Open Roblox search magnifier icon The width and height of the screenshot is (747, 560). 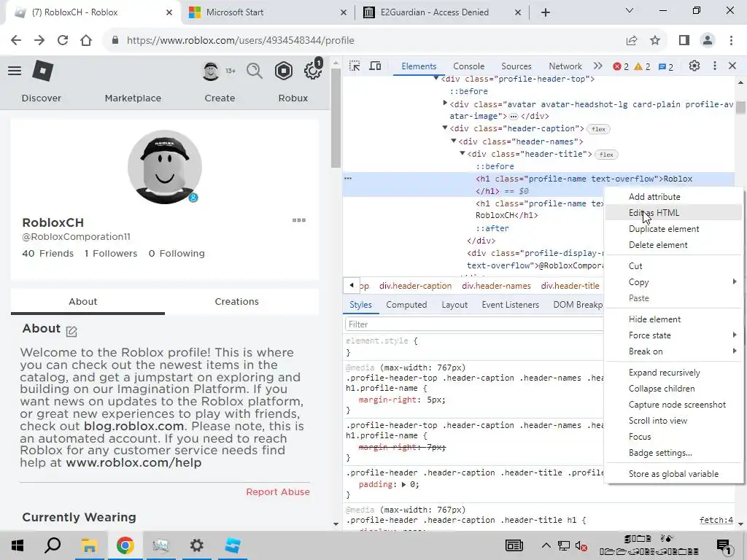point(255,71)
